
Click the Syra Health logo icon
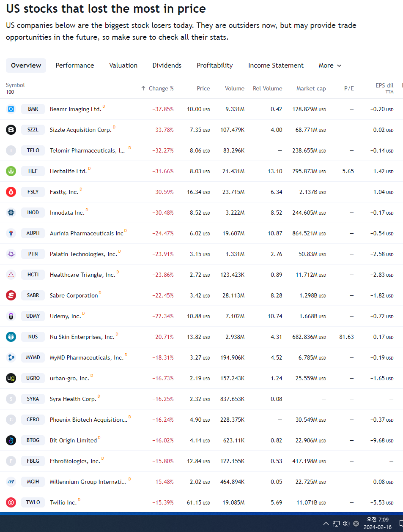(x=11, y=399)
